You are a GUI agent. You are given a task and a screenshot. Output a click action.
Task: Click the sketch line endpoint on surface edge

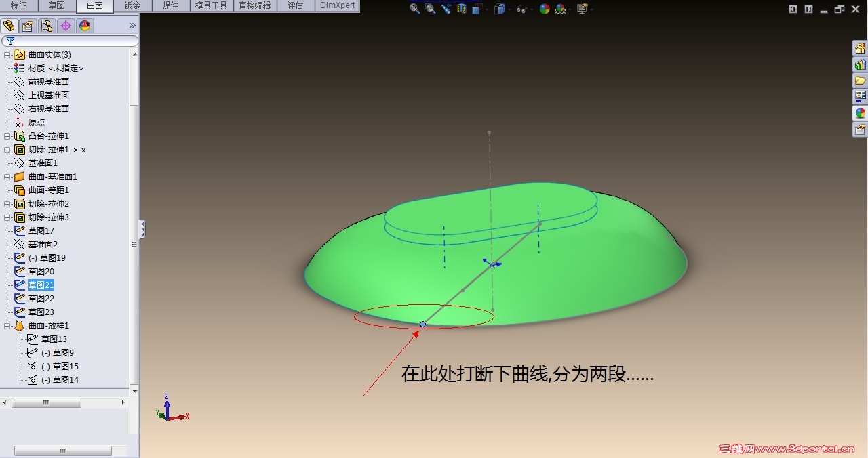tap(422, 324)
